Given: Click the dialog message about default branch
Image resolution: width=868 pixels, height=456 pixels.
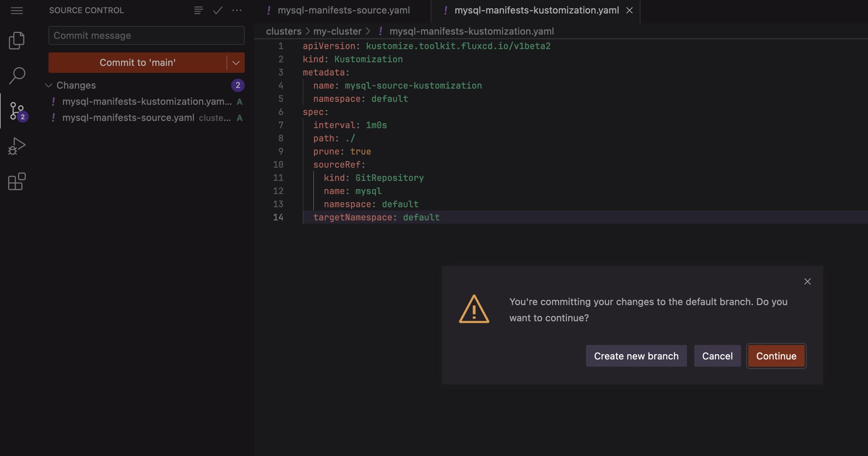Looking at the screenshot, I should tap(648, 310).
